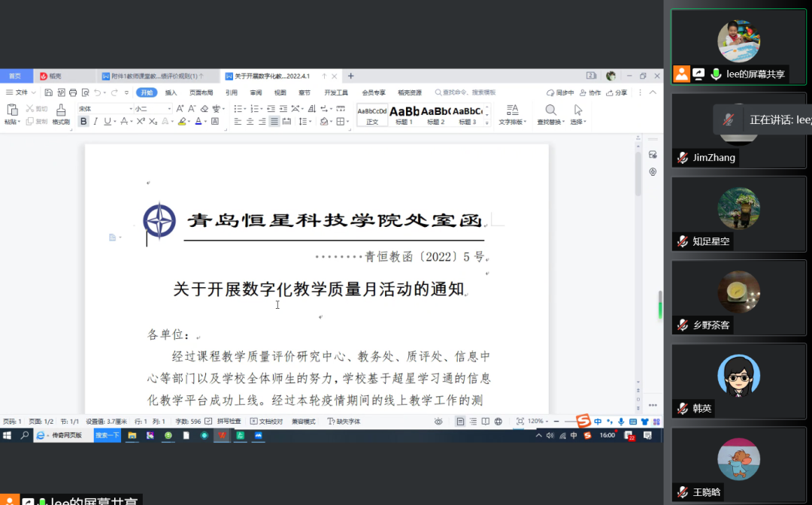
Task: Switch to the 插入 (Insert) ribbon tab
Action: 171,92
